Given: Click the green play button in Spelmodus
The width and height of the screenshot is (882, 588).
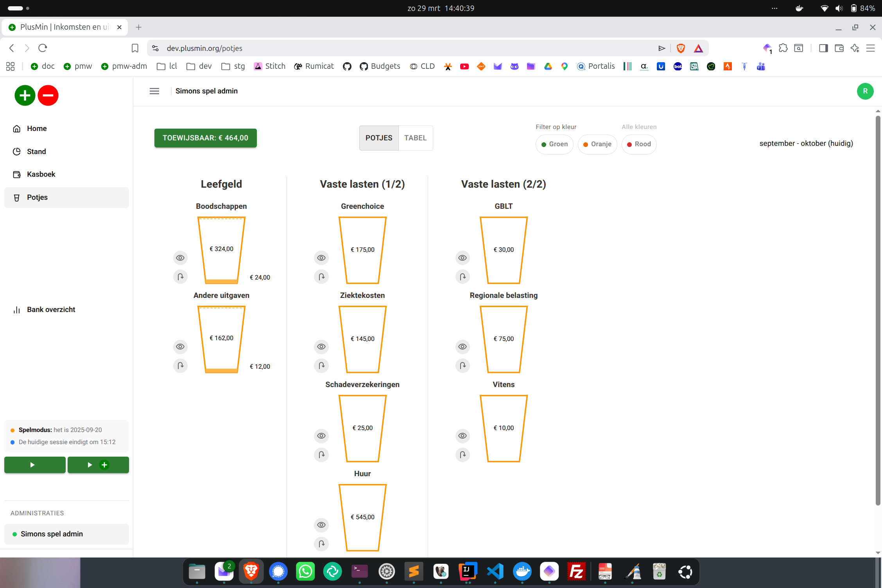Looking at the screenshot, I should [35, 465].
